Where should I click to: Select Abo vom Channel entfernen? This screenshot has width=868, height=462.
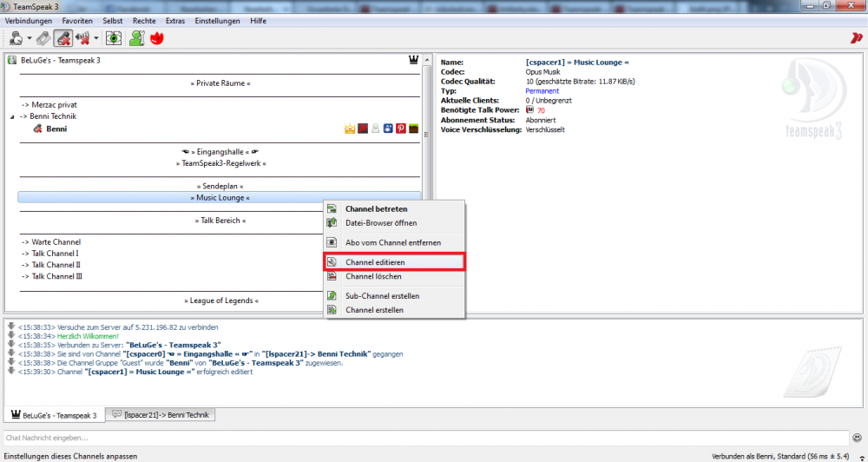pos(394,242)
